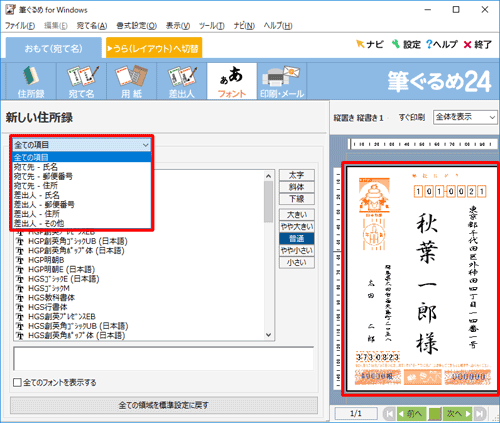This screenshot has height=423, width=500.
Task: Choose 宛て先 - 住所 in dropdown list
Action: click(82, 185)
